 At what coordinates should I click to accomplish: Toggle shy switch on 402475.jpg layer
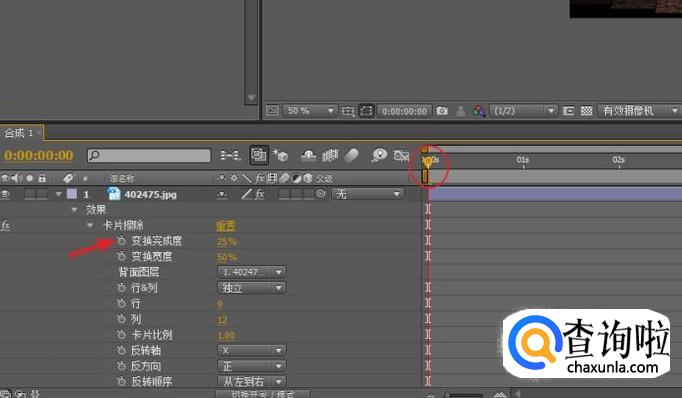pos(222,194)
